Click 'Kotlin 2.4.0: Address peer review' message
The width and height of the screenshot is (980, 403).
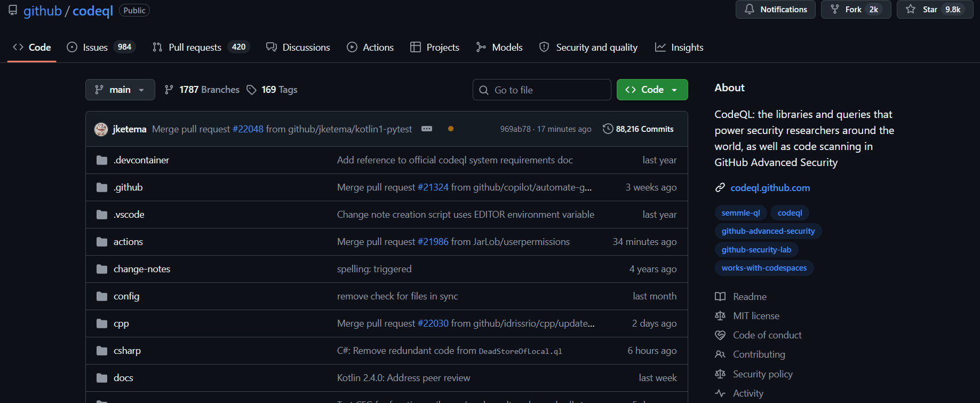pos(404,378)
